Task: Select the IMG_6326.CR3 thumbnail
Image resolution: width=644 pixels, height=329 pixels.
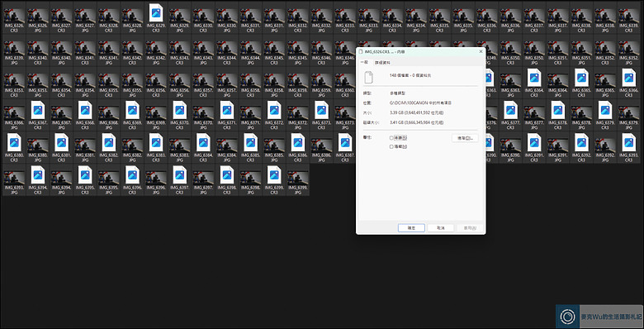Action: point(14,16)
